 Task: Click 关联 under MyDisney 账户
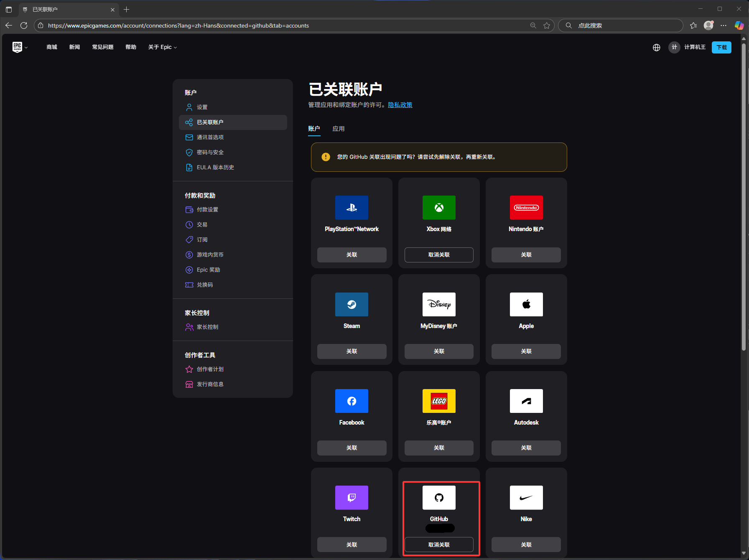click(x=439, y=351)
